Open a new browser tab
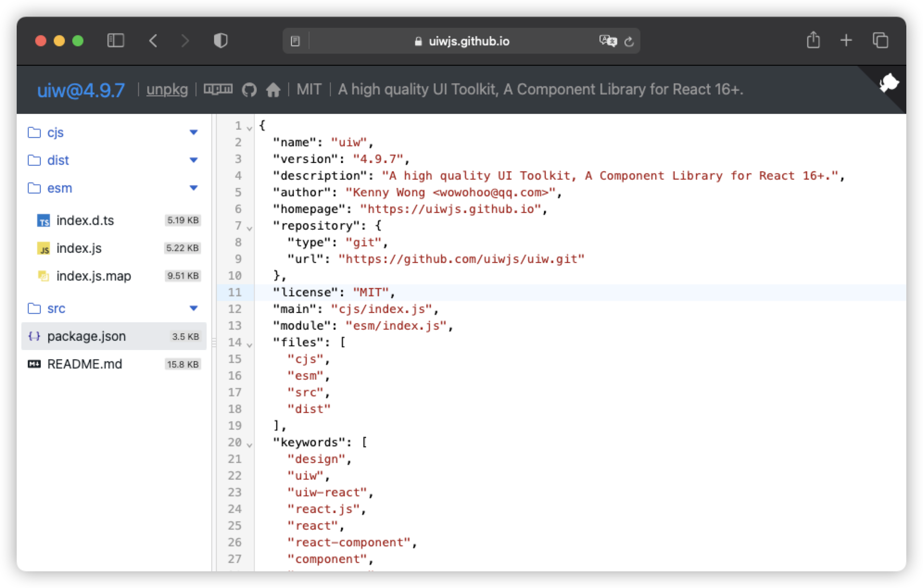The height and width of the screenshot is (588, 923). (x=846, y=41)
